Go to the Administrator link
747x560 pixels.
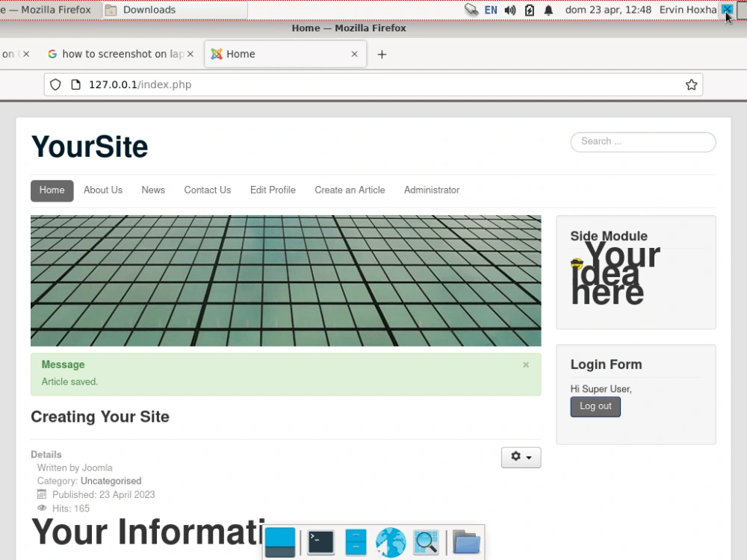(432, 190)
